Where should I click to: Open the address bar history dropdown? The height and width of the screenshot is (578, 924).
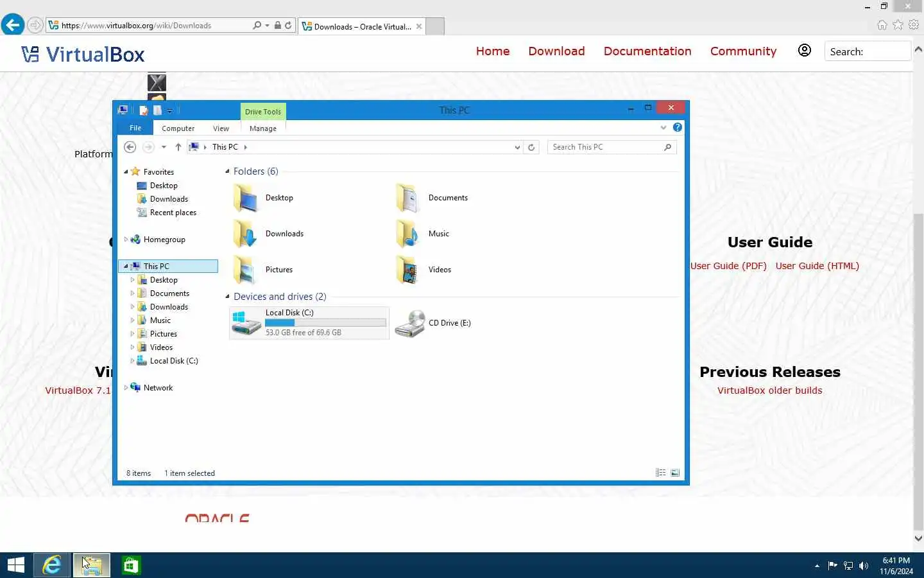(517, 147)
